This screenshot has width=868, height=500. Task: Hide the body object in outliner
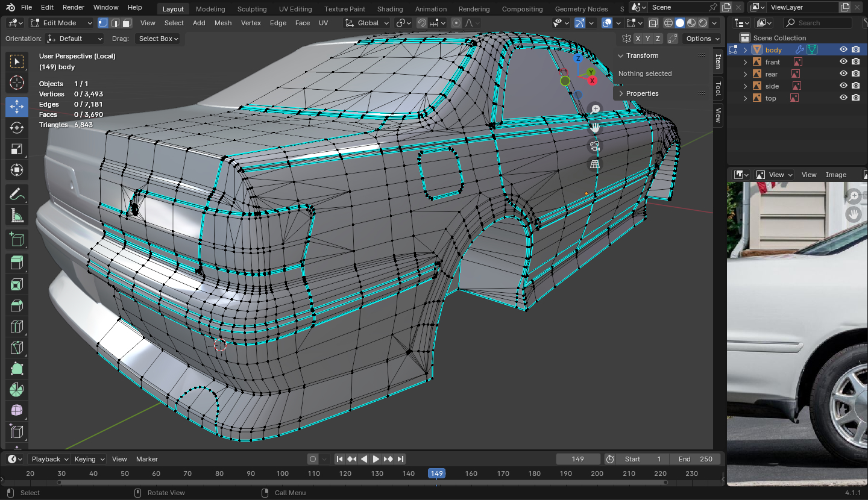(x=843, y=50)
